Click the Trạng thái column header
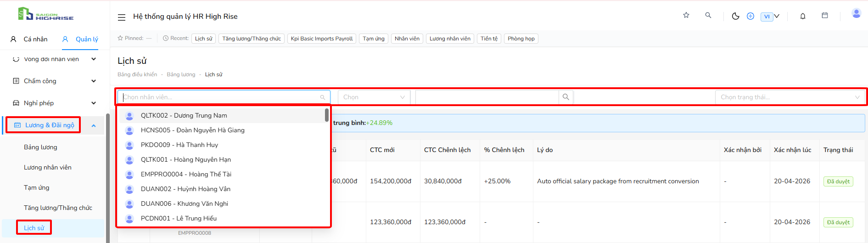This screenshot has height=243, width=868. (838, 150)
